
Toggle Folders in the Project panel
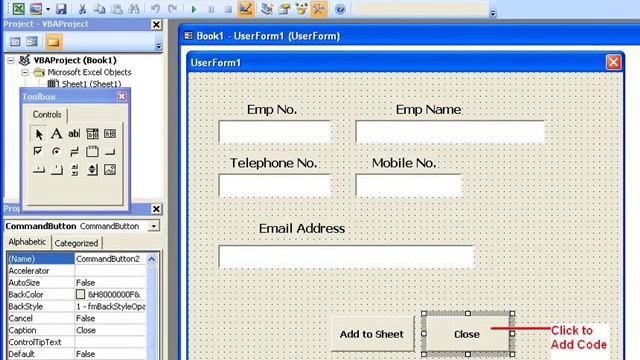(53, 42)
